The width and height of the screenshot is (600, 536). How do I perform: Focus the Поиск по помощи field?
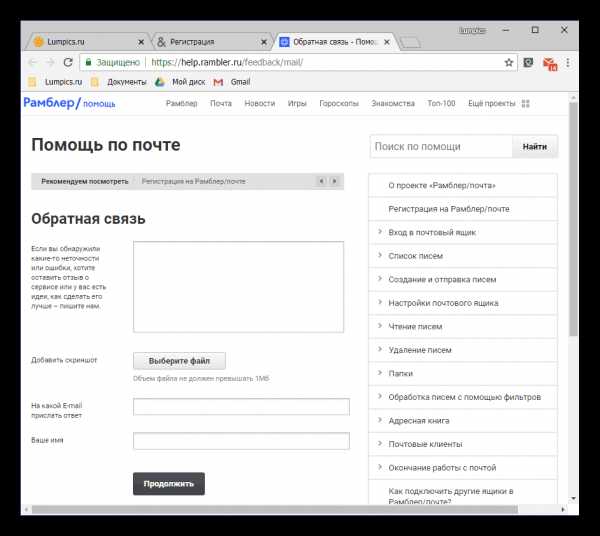point(441,147)
